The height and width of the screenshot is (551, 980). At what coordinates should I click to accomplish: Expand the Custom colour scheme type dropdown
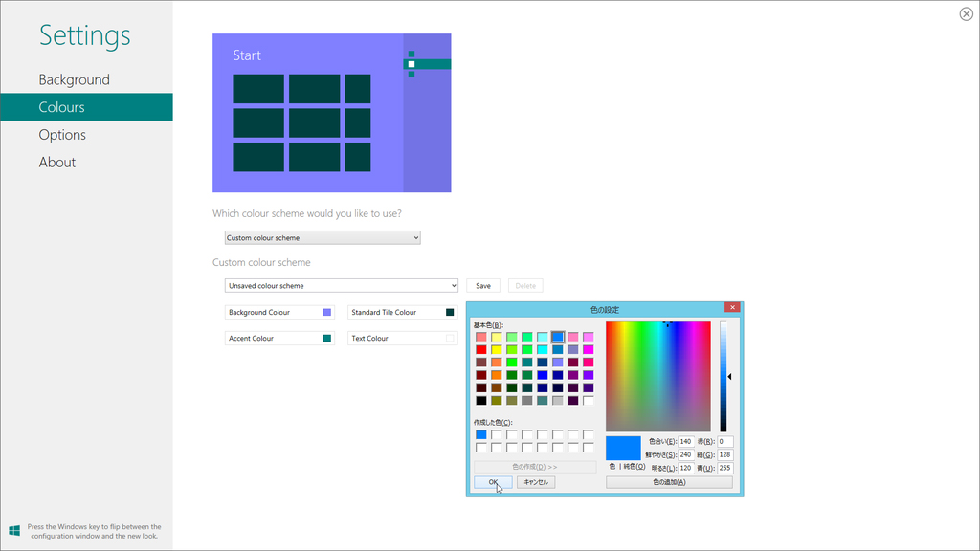coord(323,237)
